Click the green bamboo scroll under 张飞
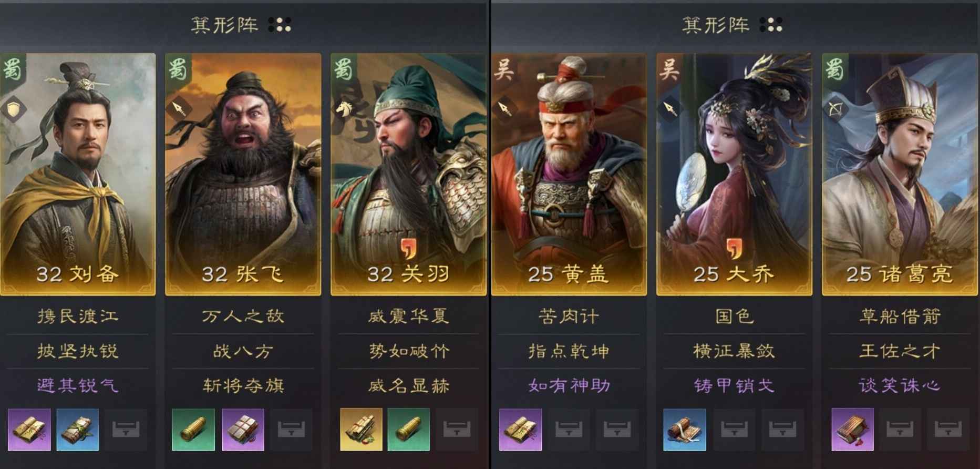Screen dimensions: 980x469 click(193, 430)
